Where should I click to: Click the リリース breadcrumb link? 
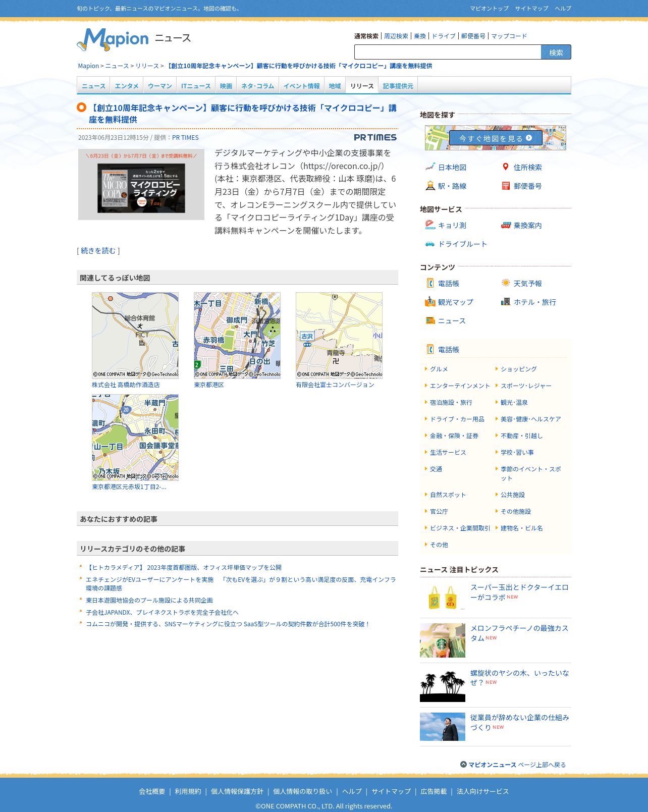[147, 66]
